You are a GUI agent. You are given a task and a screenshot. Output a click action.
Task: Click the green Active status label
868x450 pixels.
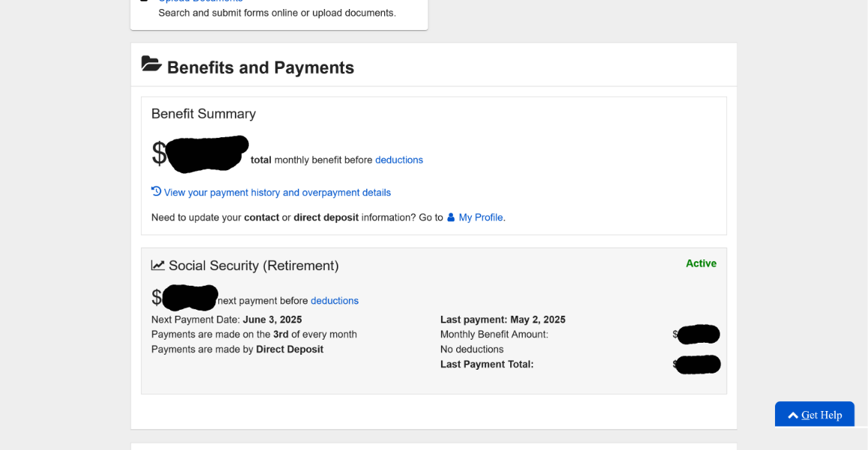[x=701, y=263]
